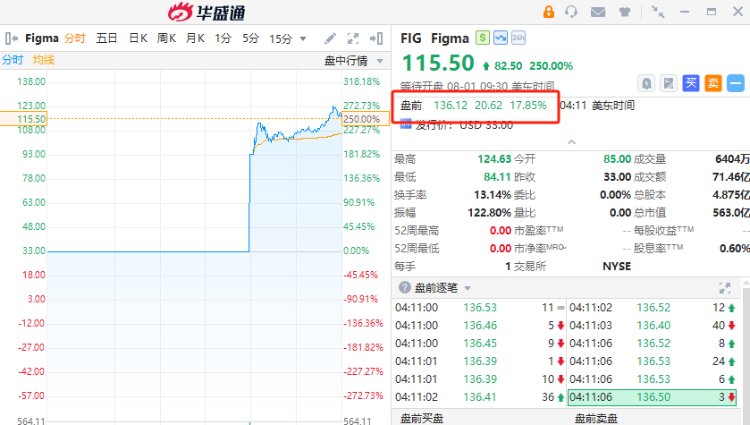Switch to 分时 time-sharing chart tab
Screen dimensions: 750x425
pos(75,38)
